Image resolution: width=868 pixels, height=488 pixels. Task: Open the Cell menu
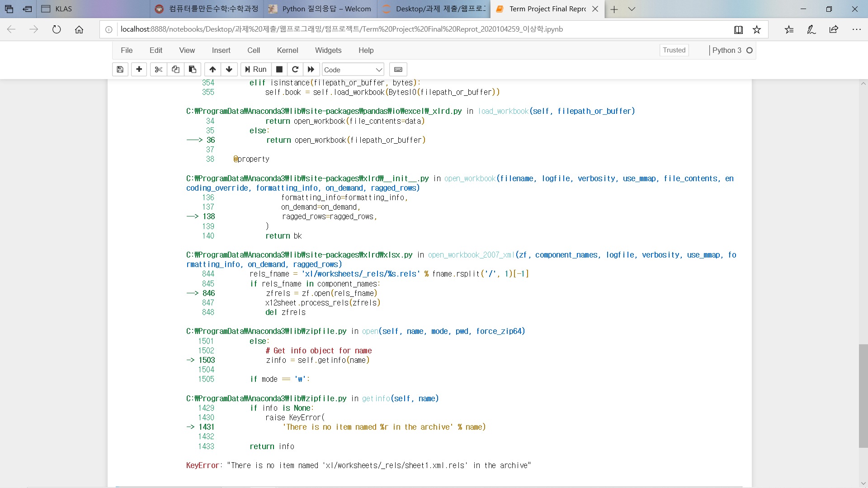tap(254, 50)
